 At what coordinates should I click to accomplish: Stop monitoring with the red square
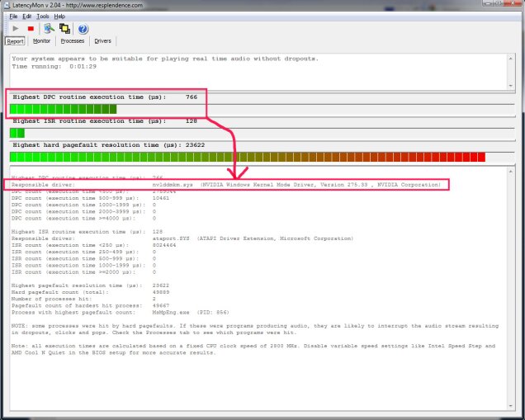click(31, 29)
